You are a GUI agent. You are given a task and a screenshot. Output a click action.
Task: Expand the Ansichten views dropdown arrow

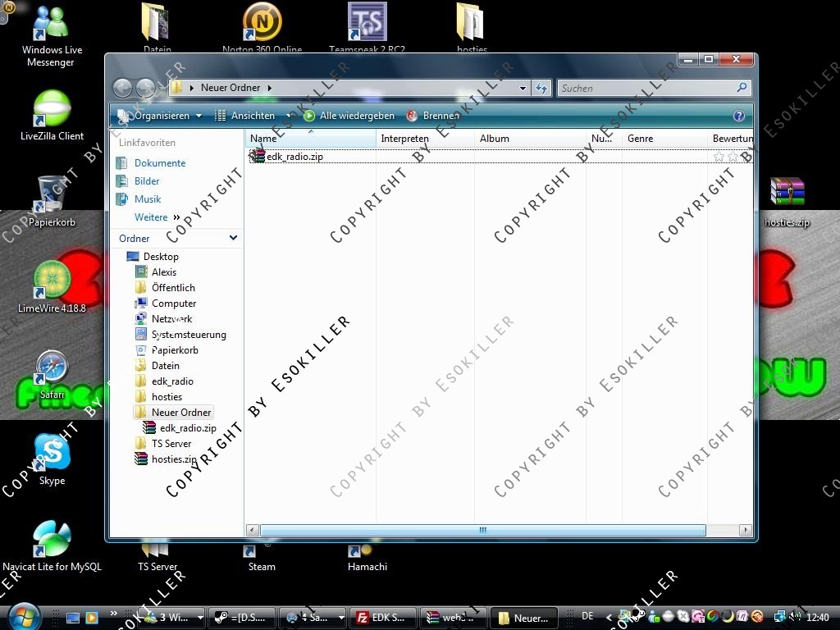289,116
